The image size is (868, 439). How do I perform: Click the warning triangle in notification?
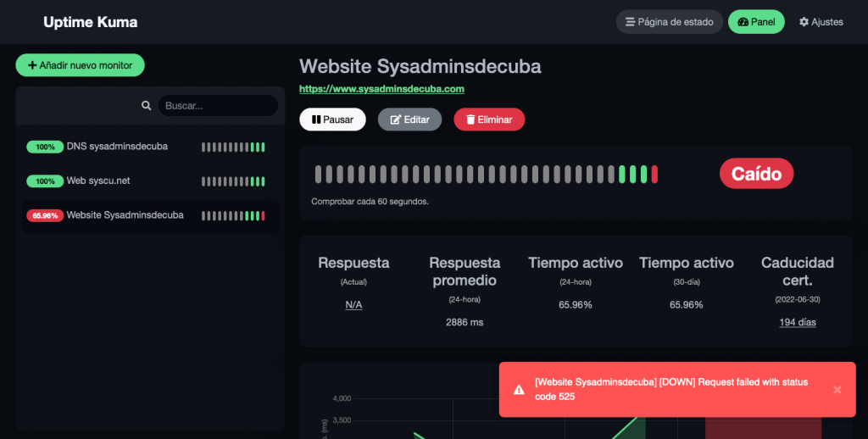(x=519, y=390)
